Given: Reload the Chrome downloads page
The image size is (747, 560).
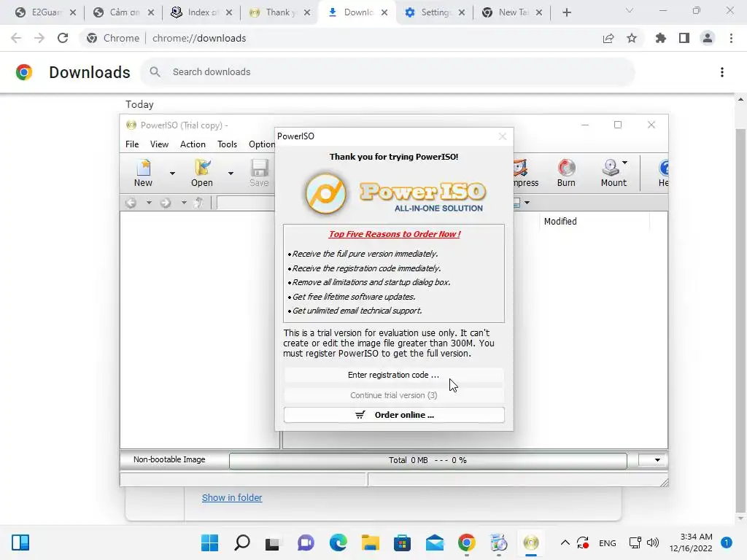Looking at the screenshot, I should pyautogui.click(x=63, y=38).
